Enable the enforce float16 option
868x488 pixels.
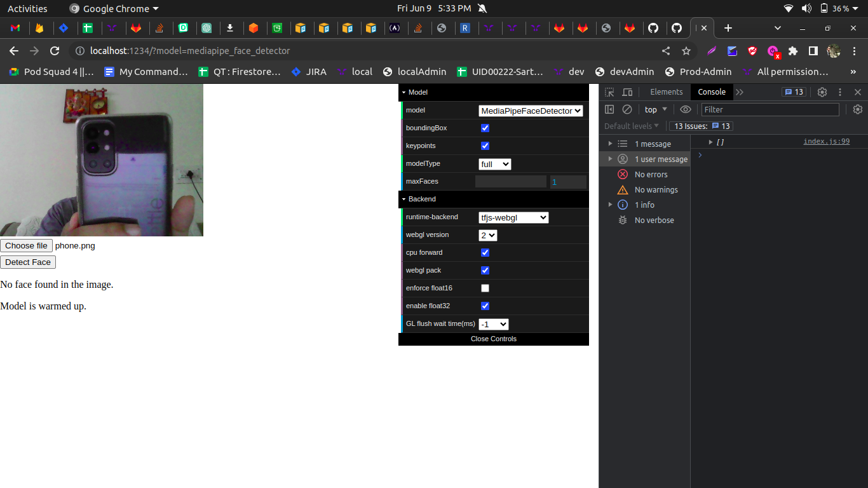485,288
